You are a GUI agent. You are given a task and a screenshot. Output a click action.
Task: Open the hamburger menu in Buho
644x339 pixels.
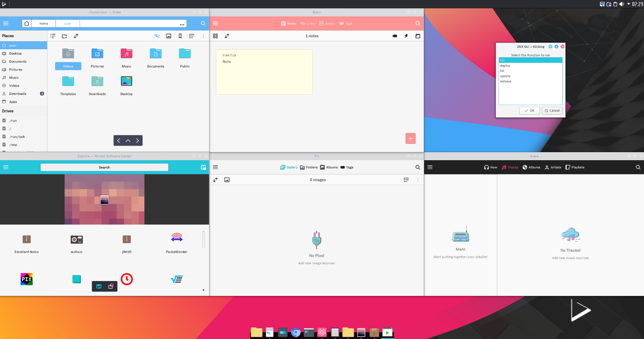215,23
